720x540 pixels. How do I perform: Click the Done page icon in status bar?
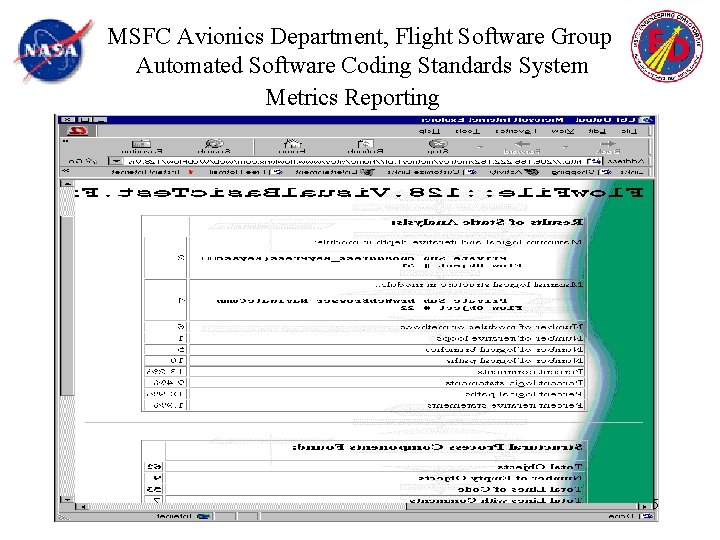(647, 517)
